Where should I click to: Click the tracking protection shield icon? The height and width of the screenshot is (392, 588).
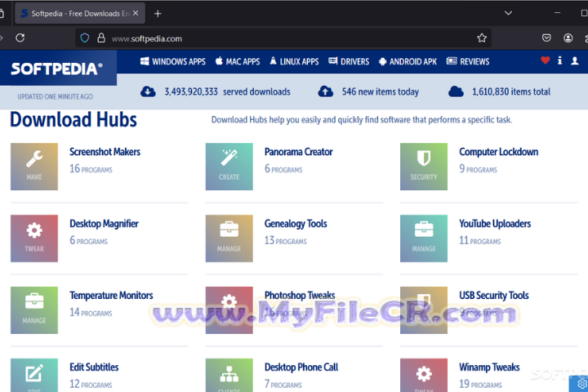click(85, 38)
